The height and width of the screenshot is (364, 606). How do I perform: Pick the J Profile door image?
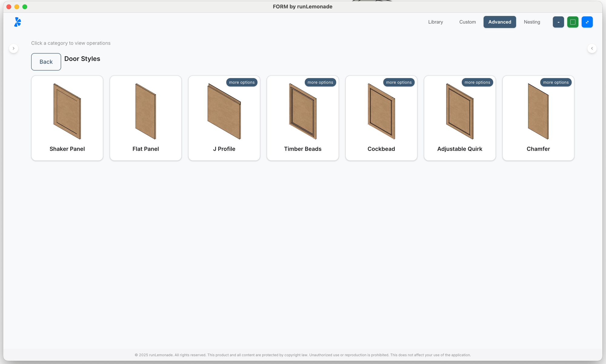point(224,111)
